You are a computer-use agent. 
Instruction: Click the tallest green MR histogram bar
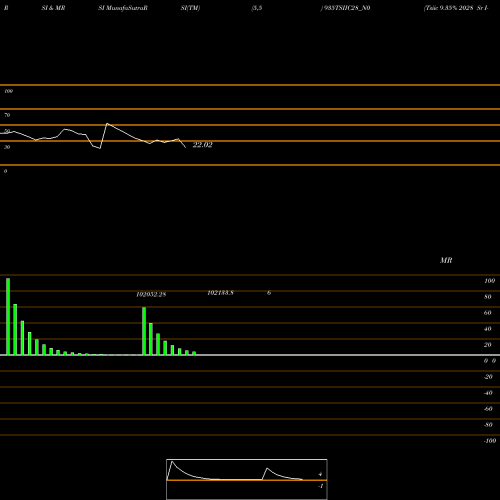point(8,317)
